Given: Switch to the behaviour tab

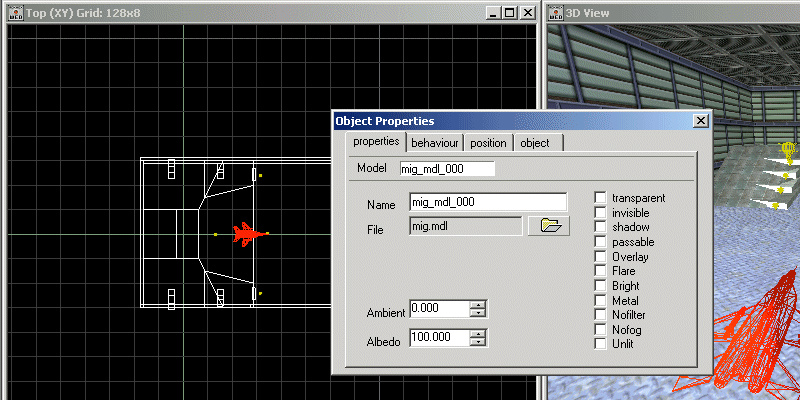Looking at the screenshot, I should (435, 143).
